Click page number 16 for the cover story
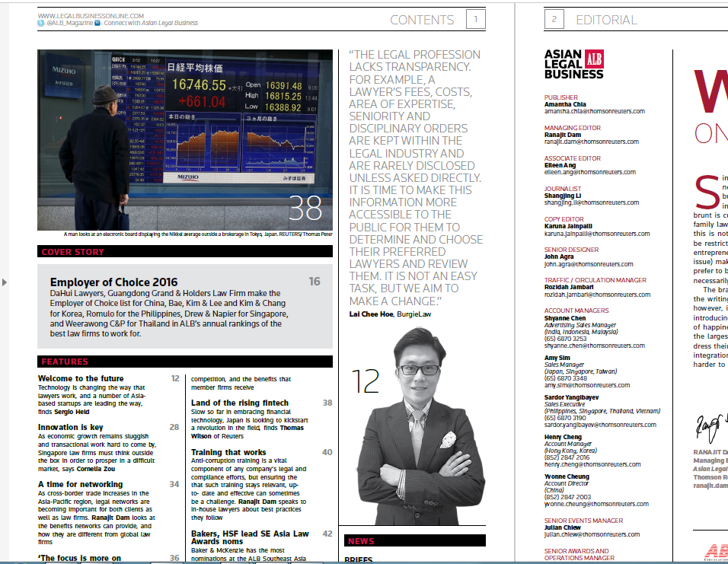 coord(315,282)
